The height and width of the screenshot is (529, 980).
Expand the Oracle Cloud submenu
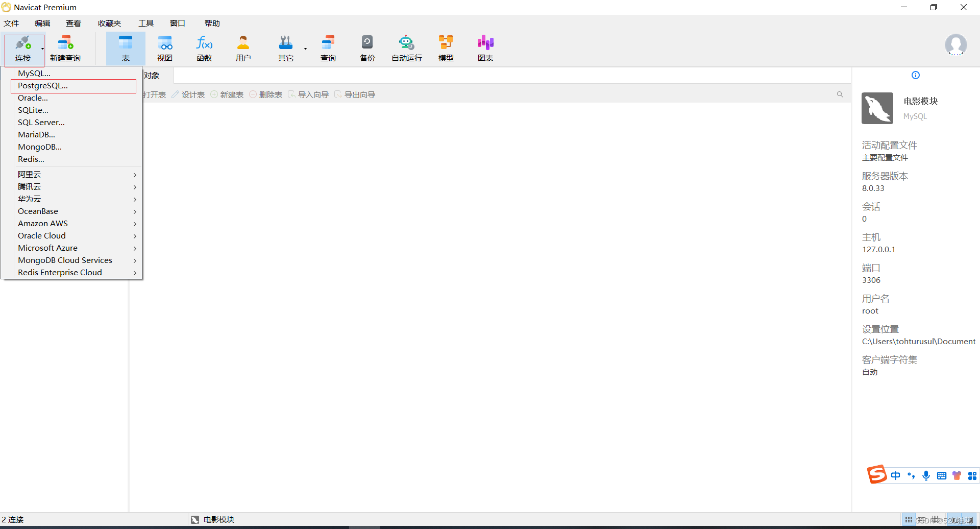pos(71,236)
